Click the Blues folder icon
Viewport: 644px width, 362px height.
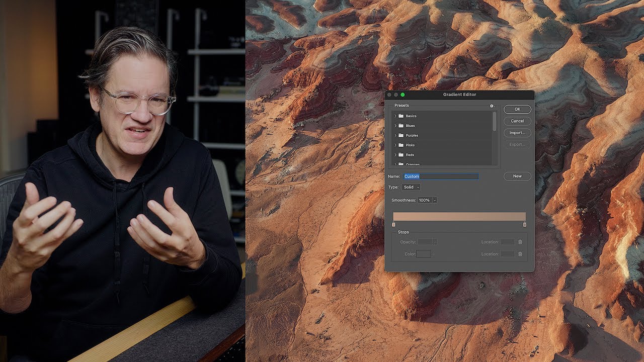pyautogui.click(x=401, y=126)
